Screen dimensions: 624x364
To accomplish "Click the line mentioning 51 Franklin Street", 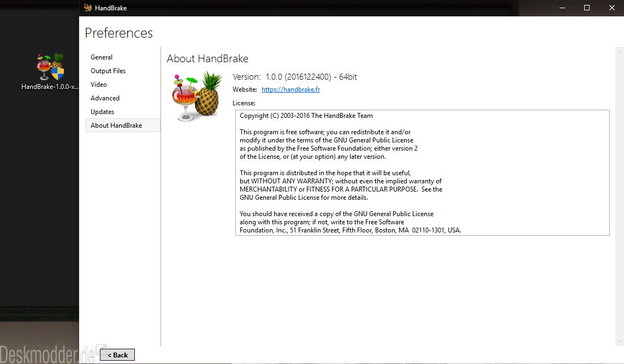I will (x=350, y=230).
